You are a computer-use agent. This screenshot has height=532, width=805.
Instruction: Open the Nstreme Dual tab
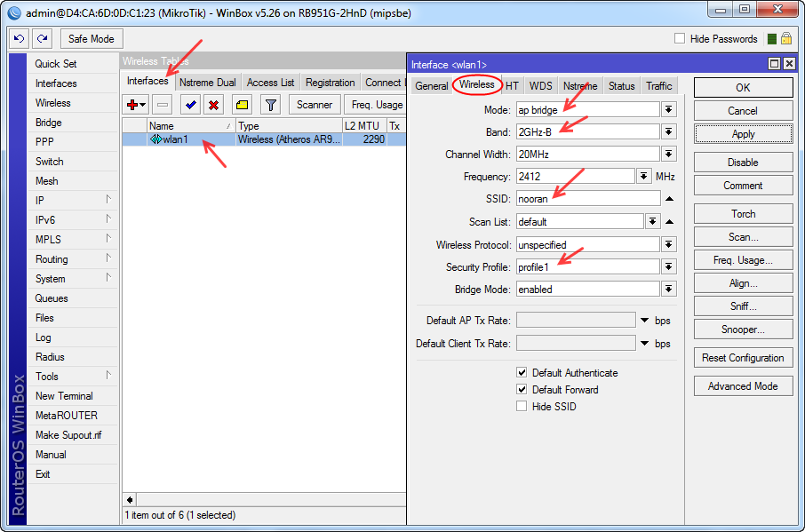tap(207, 83)
